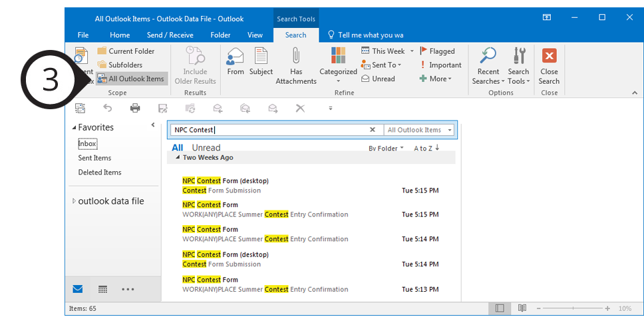Click the From sender filter icon

click(x=236, y=56)
